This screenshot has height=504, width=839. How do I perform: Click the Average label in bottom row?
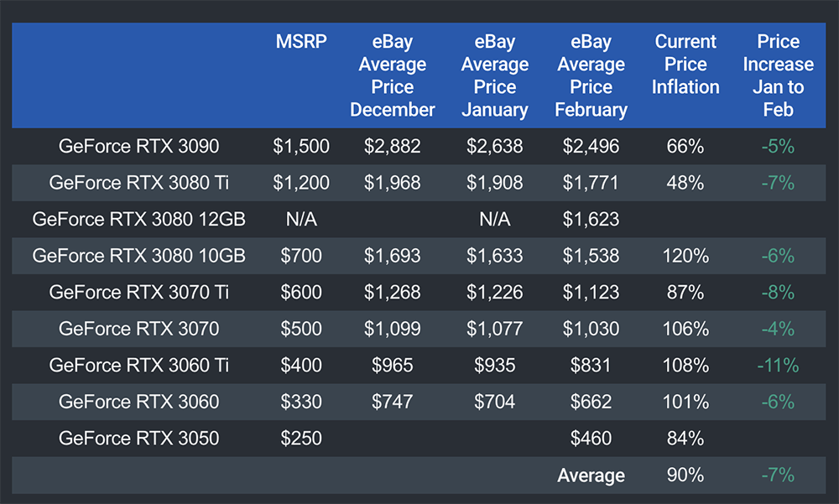(x=591, y=475)
